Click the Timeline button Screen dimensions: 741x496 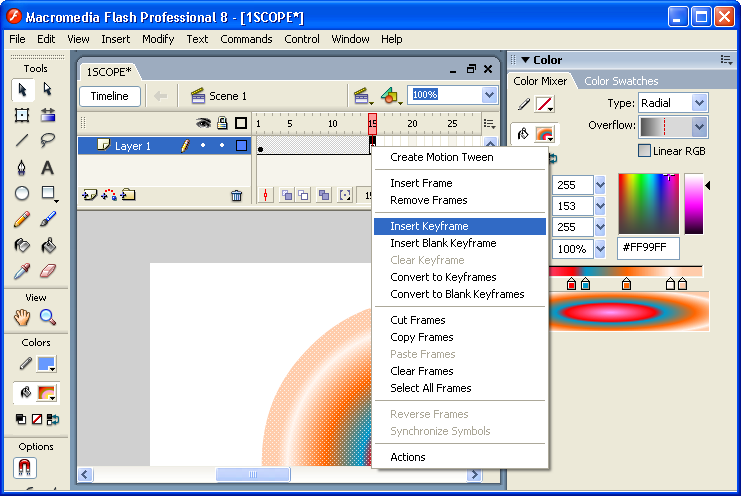110,96
